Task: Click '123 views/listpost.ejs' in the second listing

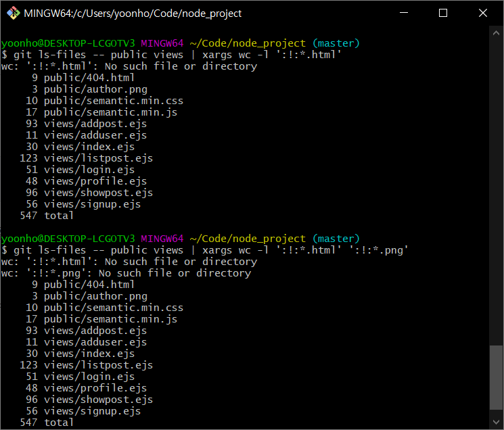Action: (x=86, y=365)
